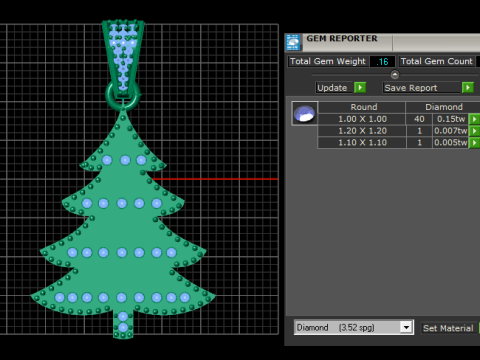Click green arrow next to Update
Viewport: 480px width, 360px height.
tap(360, 88)
